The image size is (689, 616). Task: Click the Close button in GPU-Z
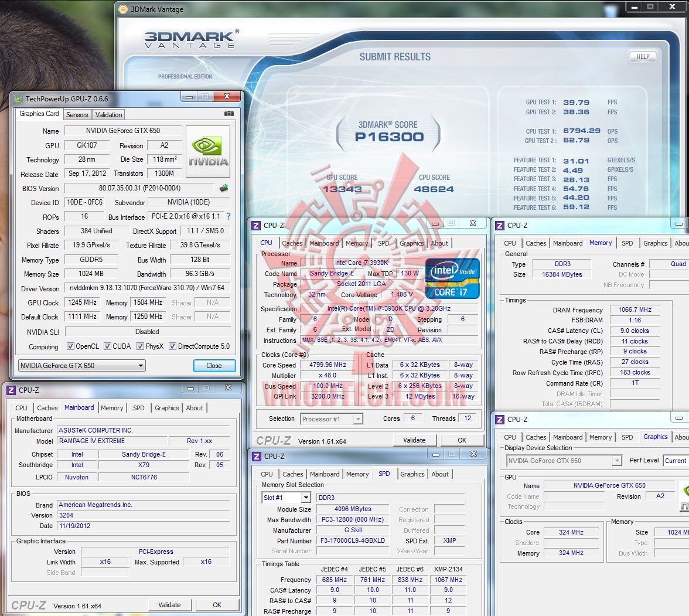(x=214, y=365)
